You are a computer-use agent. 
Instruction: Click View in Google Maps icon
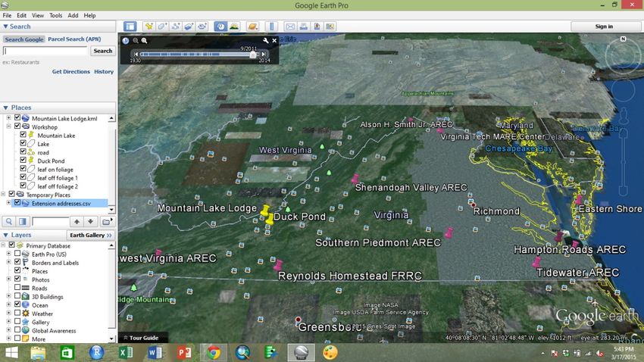330,27
